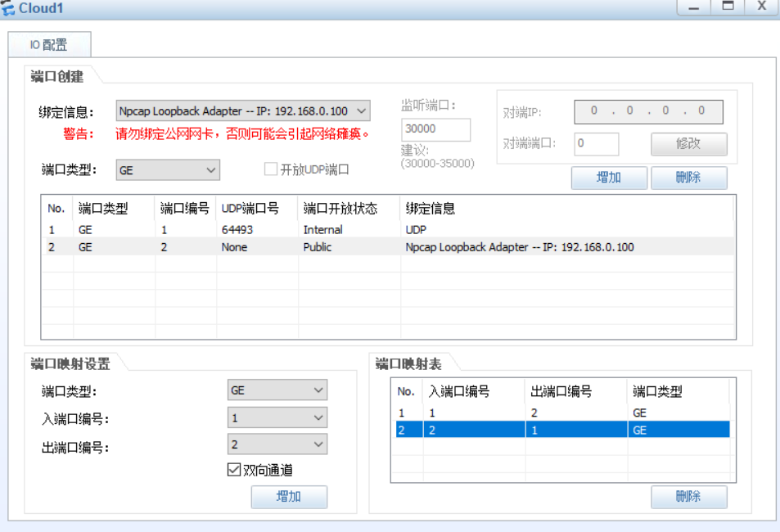This screenshot has height=532, width=780.
Task: Open the 端口类型 GE dropdown in 端口创建
Action: pyautogui.click(x=168, y=170)
